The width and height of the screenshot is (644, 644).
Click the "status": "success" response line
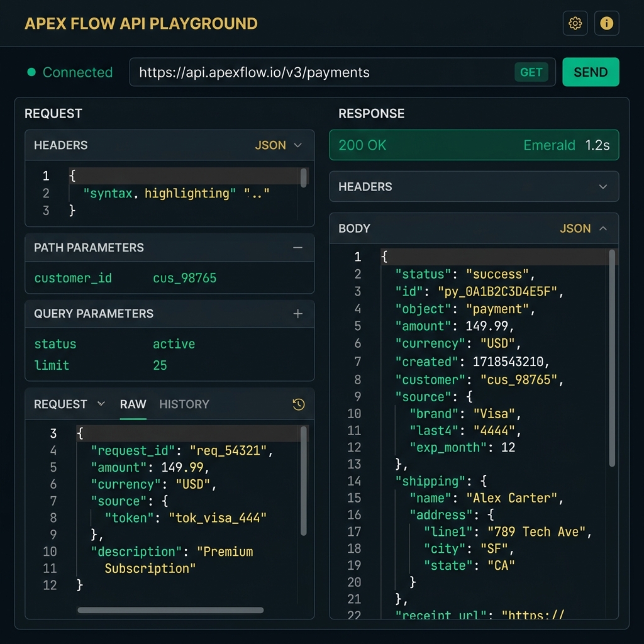click(465, 274)
